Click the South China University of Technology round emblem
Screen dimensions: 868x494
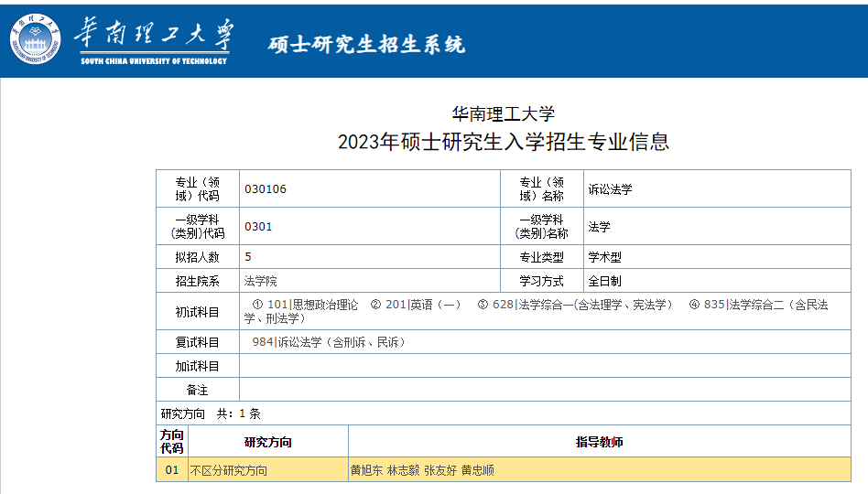point(35,38)
